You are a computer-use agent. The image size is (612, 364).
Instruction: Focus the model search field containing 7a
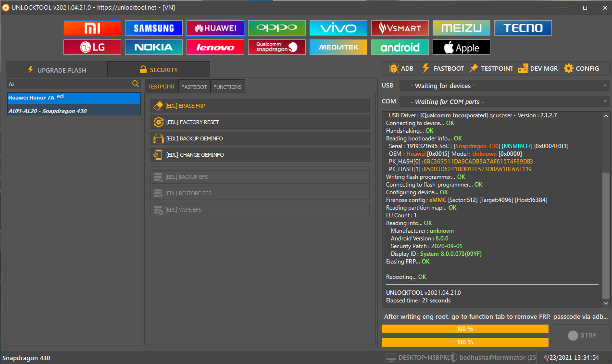point(69,84)
